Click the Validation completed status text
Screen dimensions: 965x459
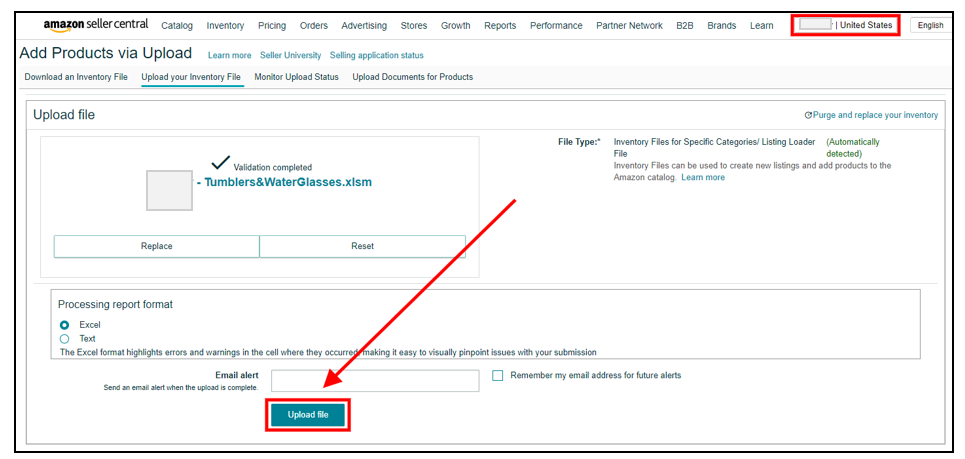coord(273,167)
